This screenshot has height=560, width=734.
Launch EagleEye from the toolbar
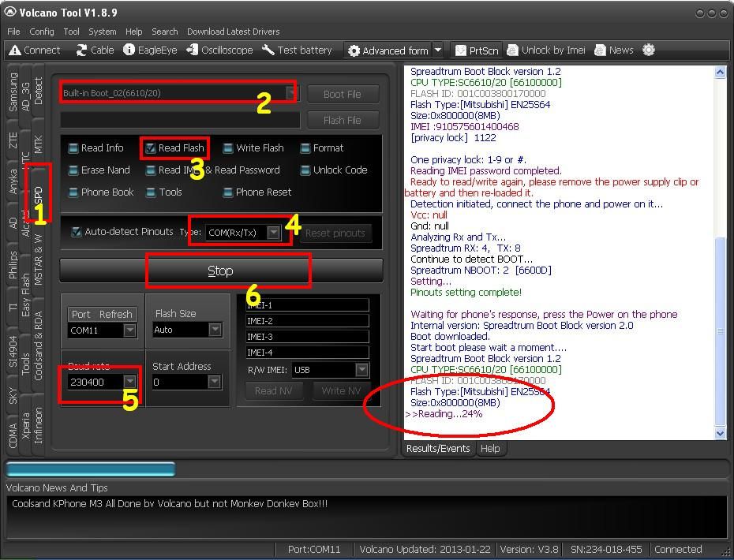pos(129,50)
